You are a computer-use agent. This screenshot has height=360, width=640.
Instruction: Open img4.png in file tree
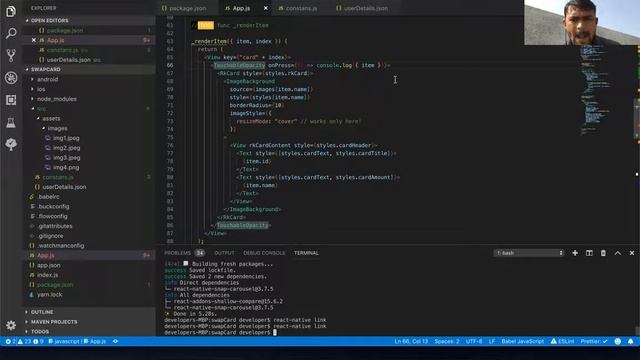66,167
